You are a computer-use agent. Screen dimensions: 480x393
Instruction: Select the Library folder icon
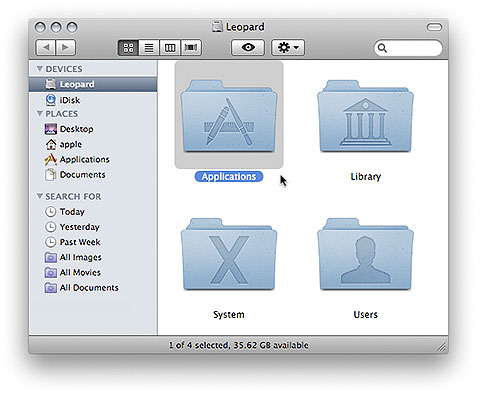point(365,116)
